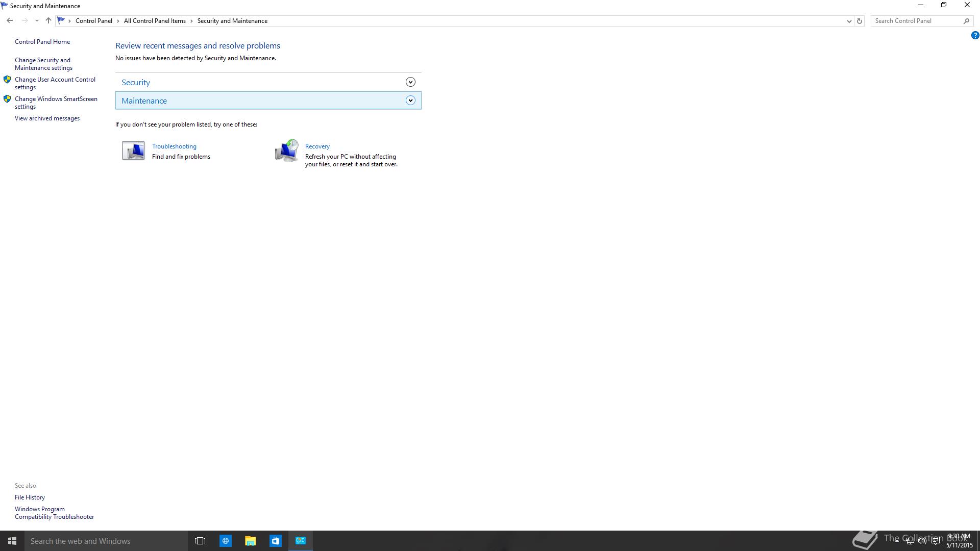Open the File History link
The height and width of the screenshot is (551, 980).
click(x=30, y=497)
